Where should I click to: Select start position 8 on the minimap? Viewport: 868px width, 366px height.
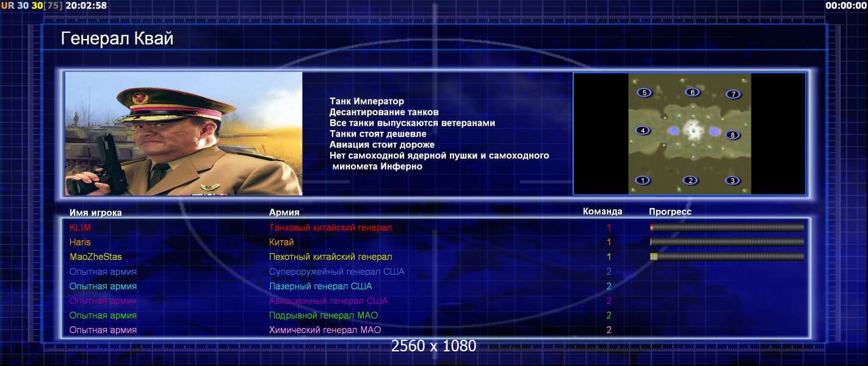732,135
